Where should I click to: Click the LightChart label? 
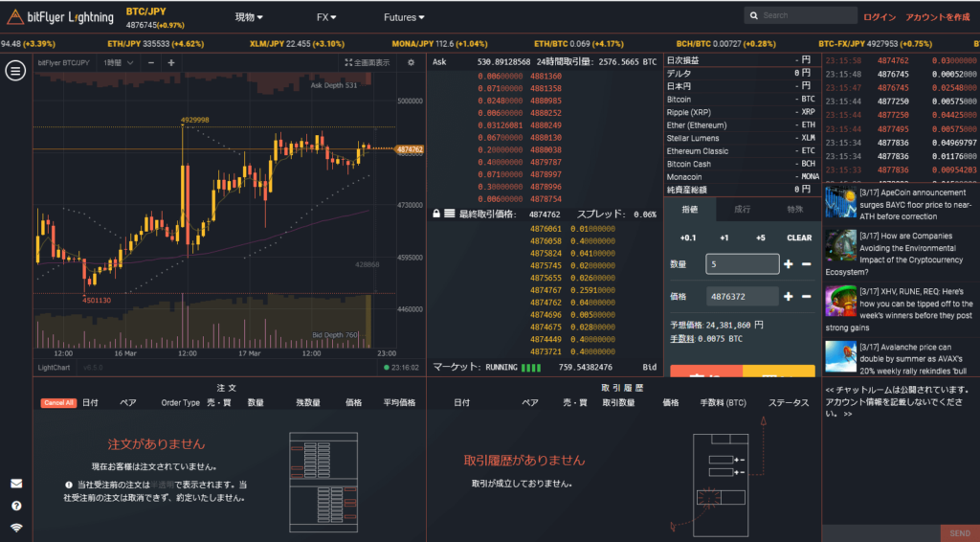(x=54, y=368)
